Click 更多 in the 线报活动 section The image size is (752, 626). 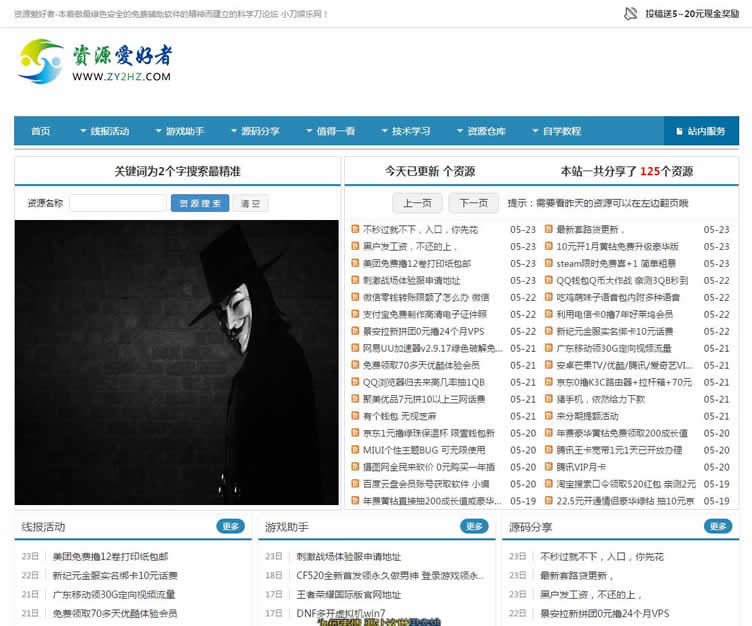pyautogui.click(x=231, y=526)
